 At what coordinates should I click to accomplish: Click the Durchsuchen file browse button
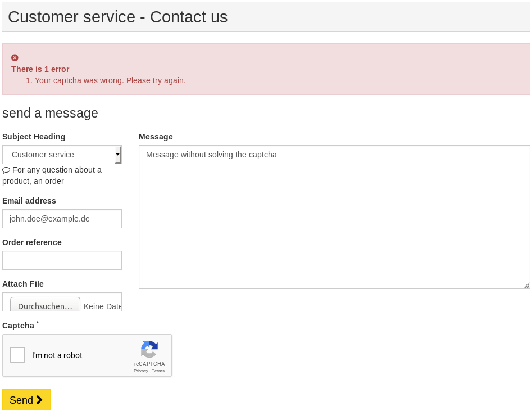pyautogui.click(x=45, y=306)
